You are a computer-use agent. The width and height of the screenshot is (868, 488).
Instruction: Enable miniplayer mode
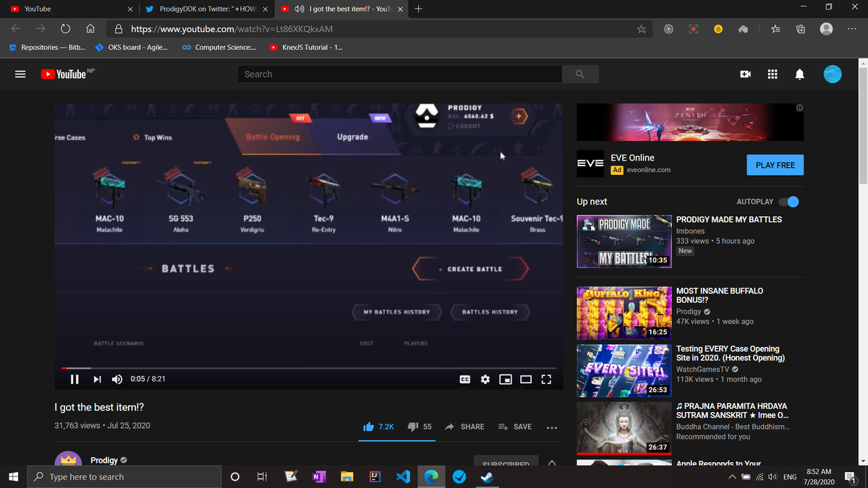click(x=506, y=379)
